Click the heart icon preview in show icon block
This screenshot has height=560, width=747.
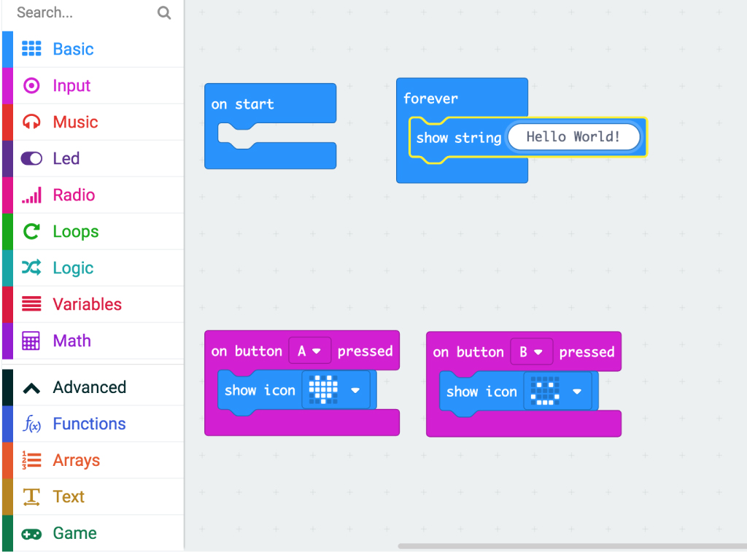[x=323, y=389]
